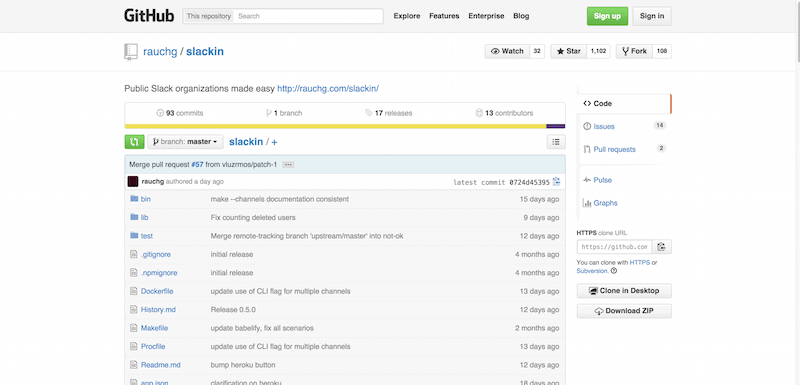Click the green compare and review button

tap(135, 142)
